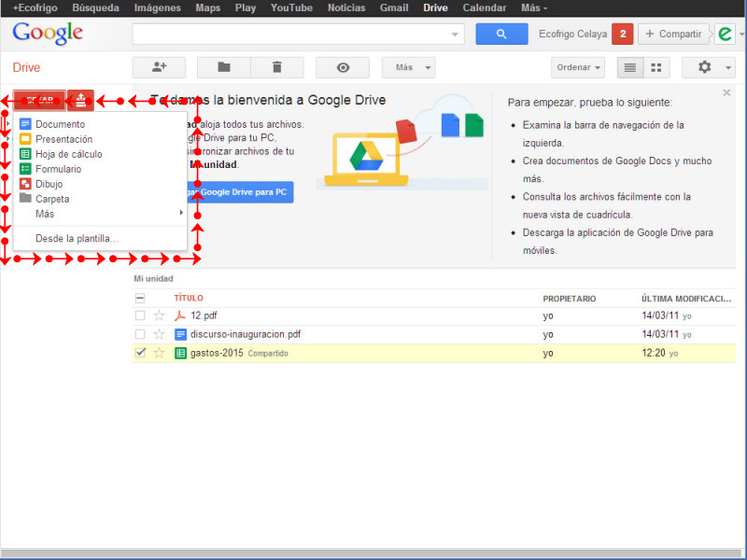The image size is (747, 560).
Task: Open YouTube from the top bar
Action: tap(291, 8)
